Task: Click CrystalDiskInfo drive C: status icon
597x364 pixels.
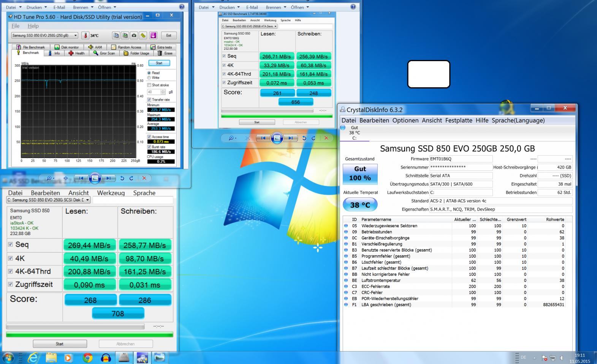Action: tap(343, 128)
